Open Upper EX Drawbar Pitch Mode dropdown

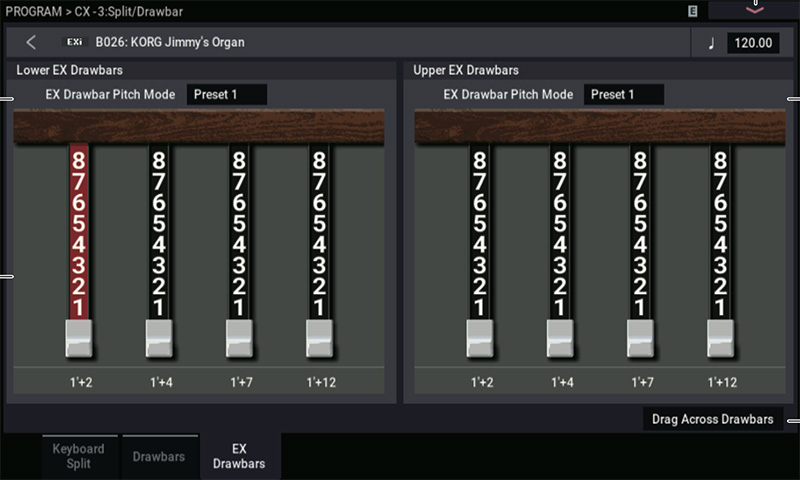point(623,94)
